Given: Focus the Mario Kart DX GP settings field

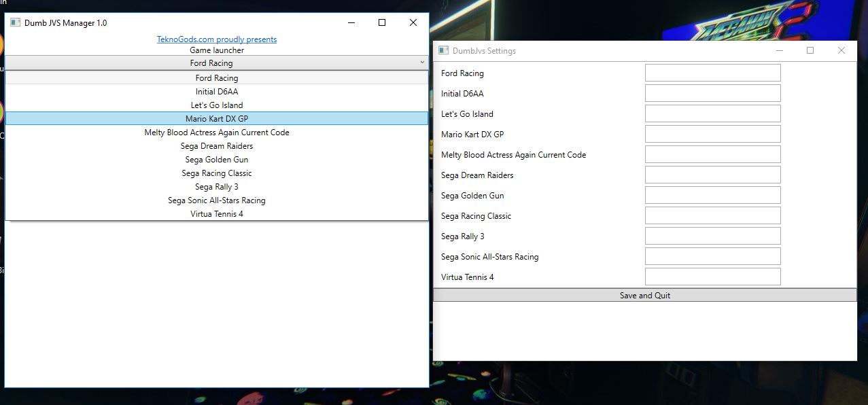Looking at the screenshot, I should (x=712, y=134).
